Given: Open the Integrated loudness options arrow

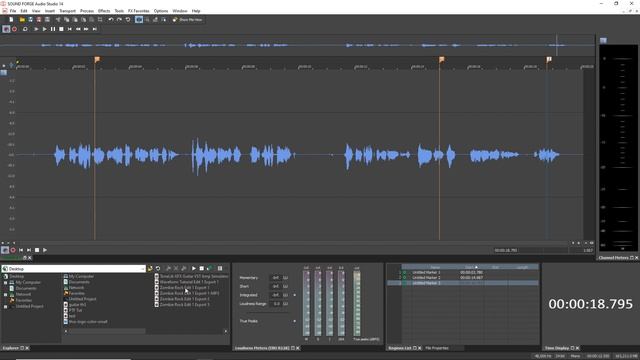Looking at the screenshot, I should 295,295.
